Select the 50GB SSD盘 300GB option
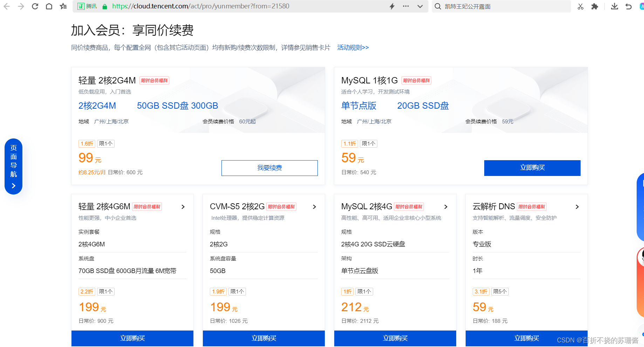 (x=177, y=106)
